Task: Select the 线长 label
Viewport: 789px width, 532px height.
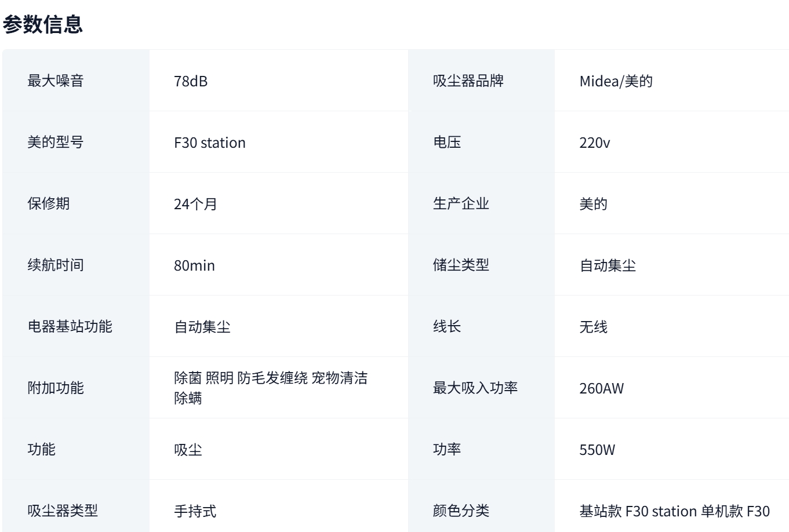Action: coord(447,326)
